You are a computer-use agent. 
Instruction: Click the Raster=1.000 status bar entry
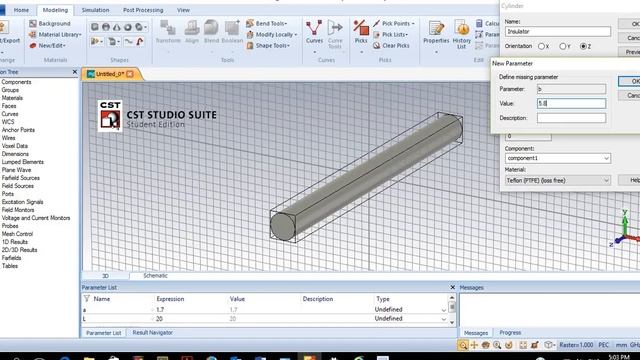[x=576, y=345]
